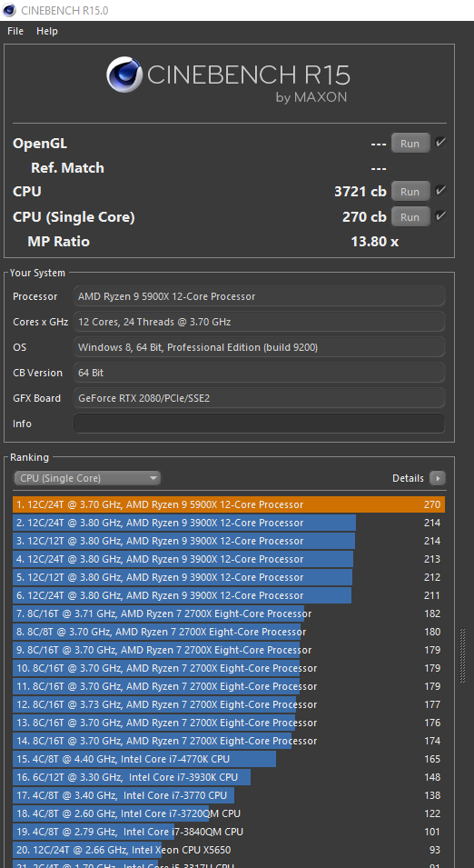
Task: Click the Cinema 4D sphere logo
Action: 123,75
